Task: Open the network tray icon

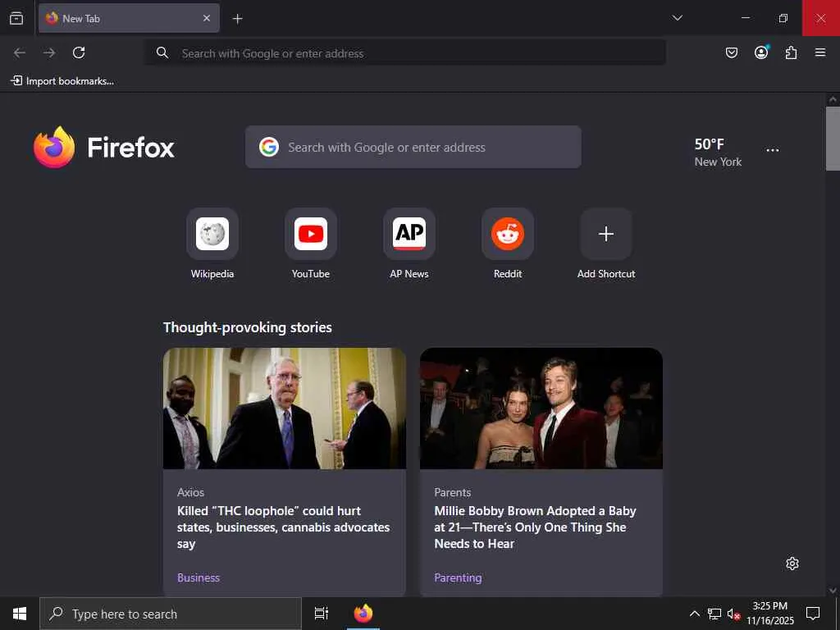Action: point(714,614)
